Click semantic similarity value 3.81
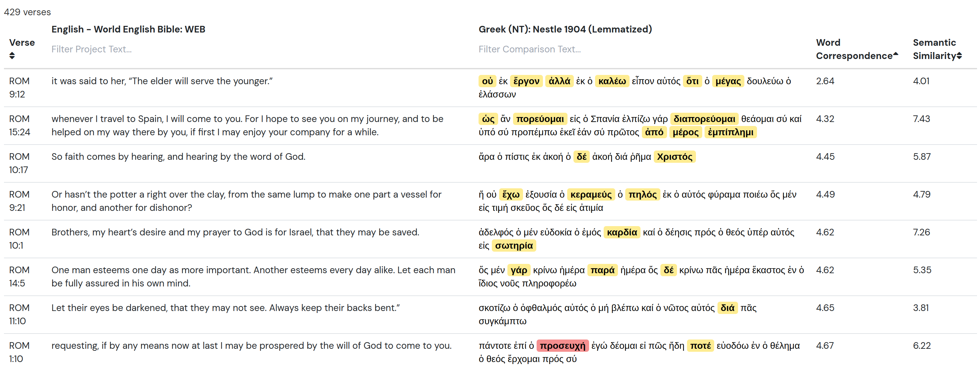 coord(921,308)
